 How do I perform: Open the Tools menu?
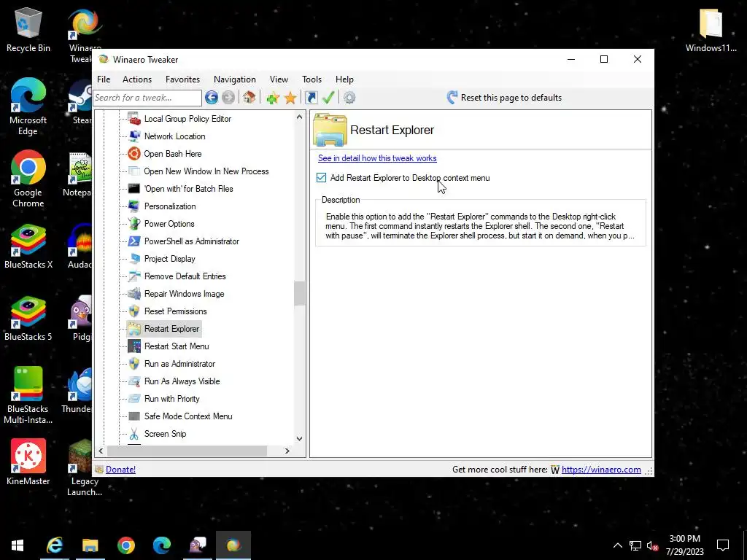click(x=311, y=79)
